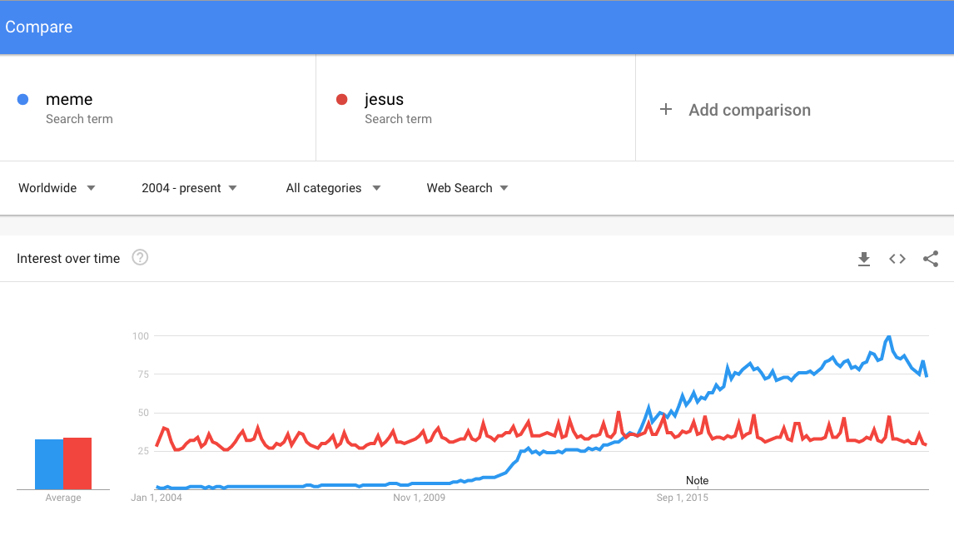
Task: Click the Interest over time heading
Action: pos(68,259)
